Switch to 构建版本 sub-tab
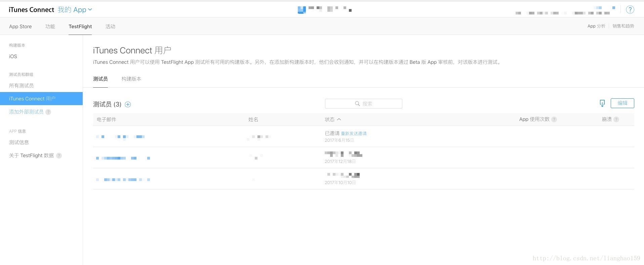 tap(131, 79)
